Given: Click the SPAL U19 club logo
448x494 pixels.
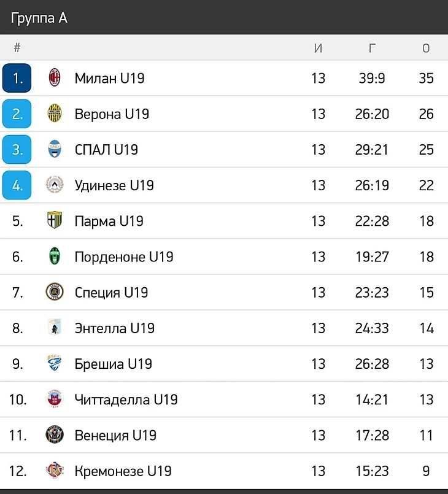Looking at the screenshot, I should click(x=55, y=149).
